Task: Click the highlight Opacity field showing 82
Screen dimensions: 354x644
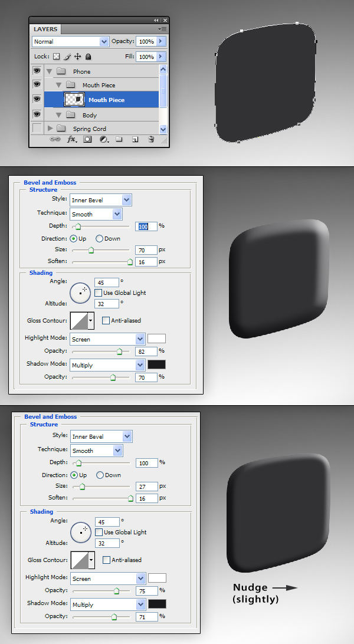Action: [x=146, y=351]
